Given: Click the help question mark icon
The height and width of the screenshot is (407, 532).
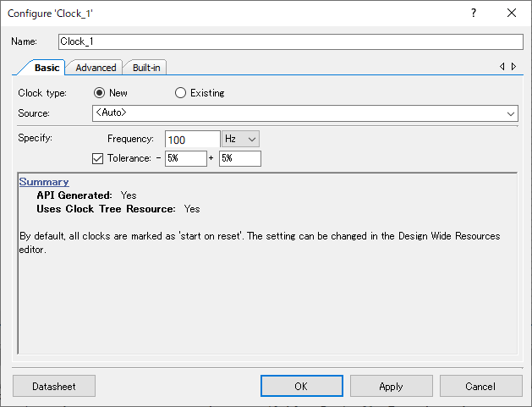Looking at the screenshot, I should coord(474,13).
